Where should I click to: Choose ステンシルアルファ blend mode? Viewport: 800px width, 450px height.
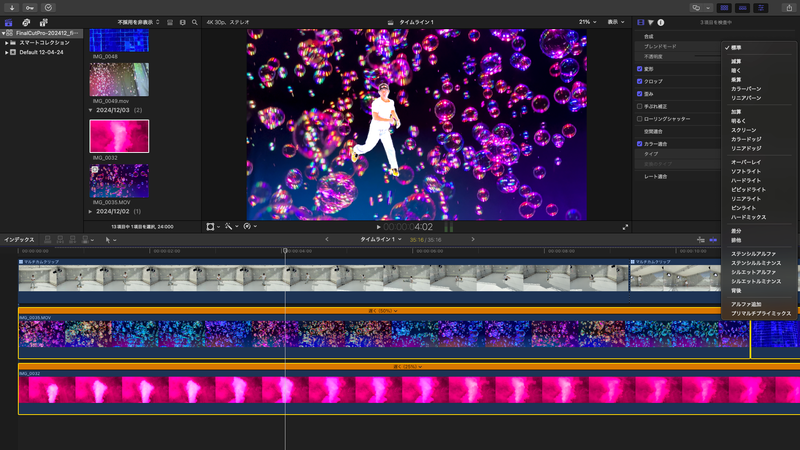pyautogui.click(x=753, y=254)
